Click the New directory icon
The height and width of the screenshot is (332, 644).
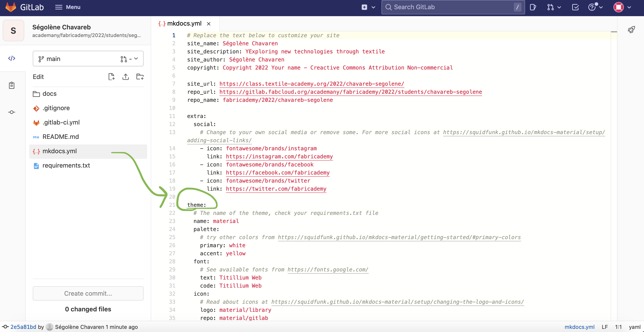[x=140, y=76]
